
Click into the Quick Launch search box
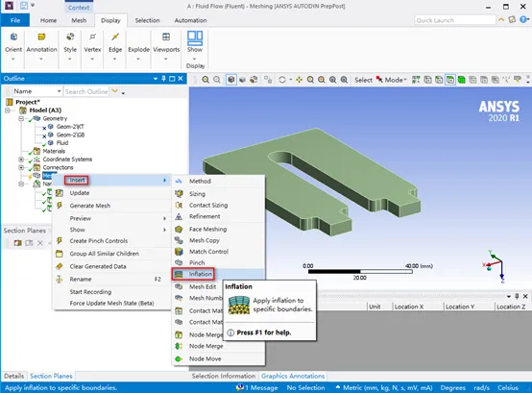click(x=454, y=20)
